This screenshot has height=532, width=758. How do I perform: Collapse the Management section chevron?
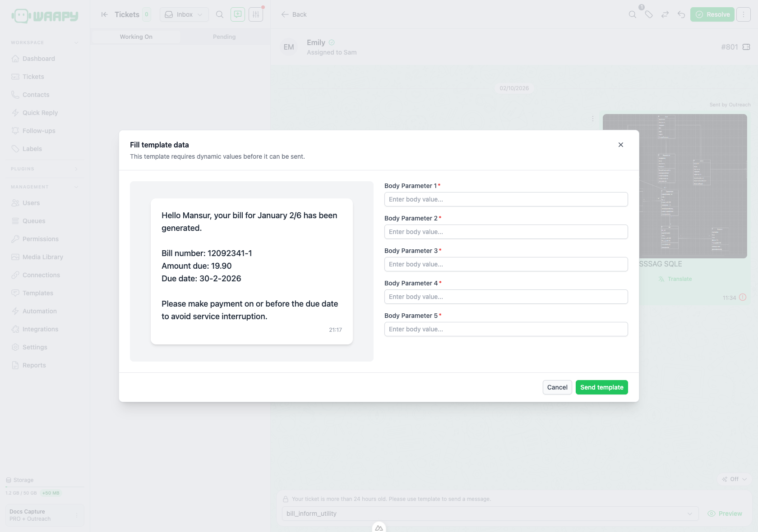(x=76, y=187)
